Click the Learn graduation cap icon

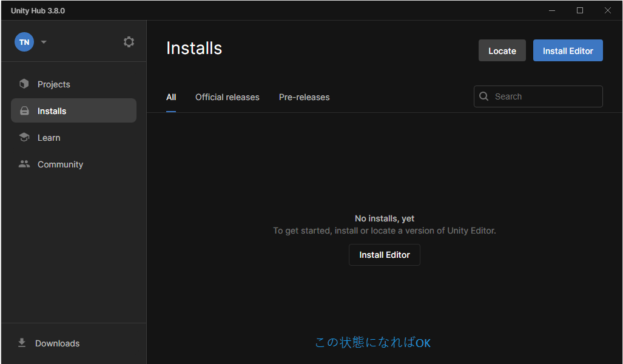click(x=24, y=137)
